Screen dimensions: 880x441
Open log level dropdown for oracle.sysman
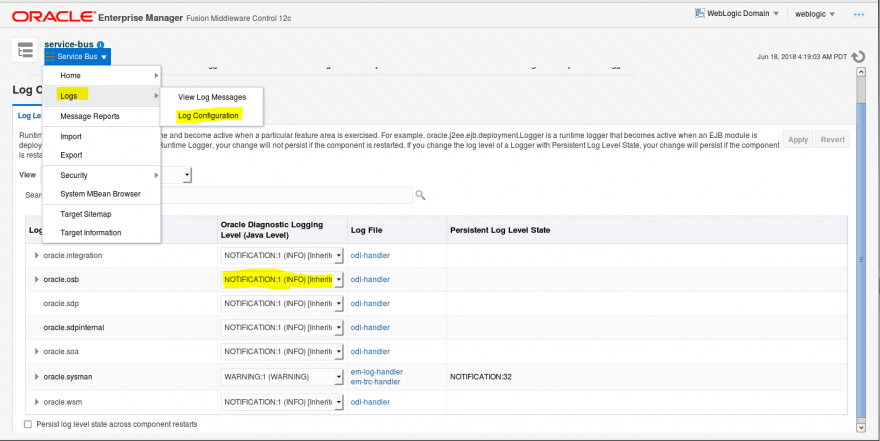click(x=282, y=377)
